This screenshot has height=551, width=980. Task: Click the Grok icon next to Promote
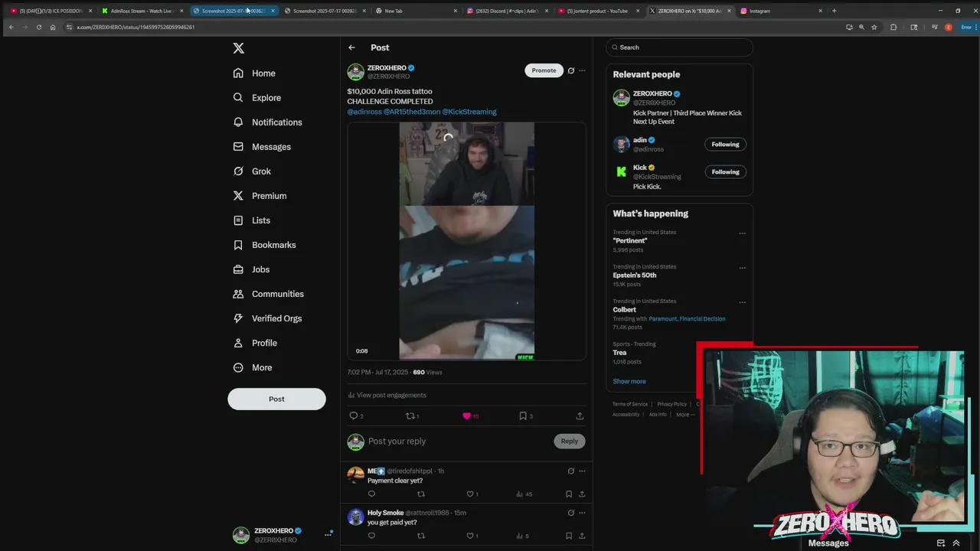coord(570,70)
